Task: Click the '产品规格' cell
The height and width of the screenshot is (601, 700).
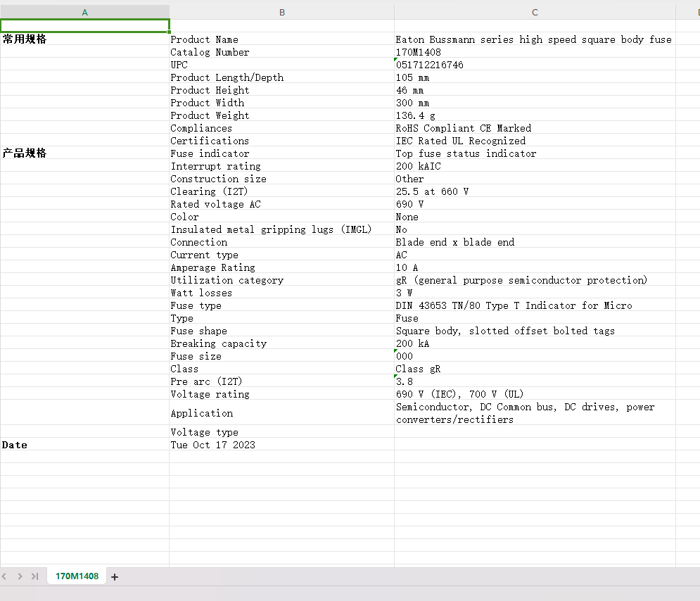Action: pos(85,153)
